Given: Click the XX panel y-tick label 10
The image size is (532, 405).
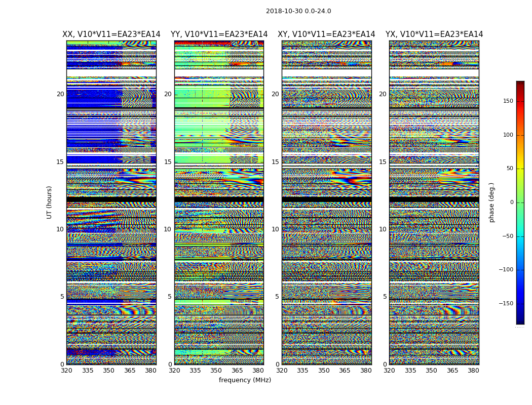Looking at the screenshot, I should [x=60, y=229].
